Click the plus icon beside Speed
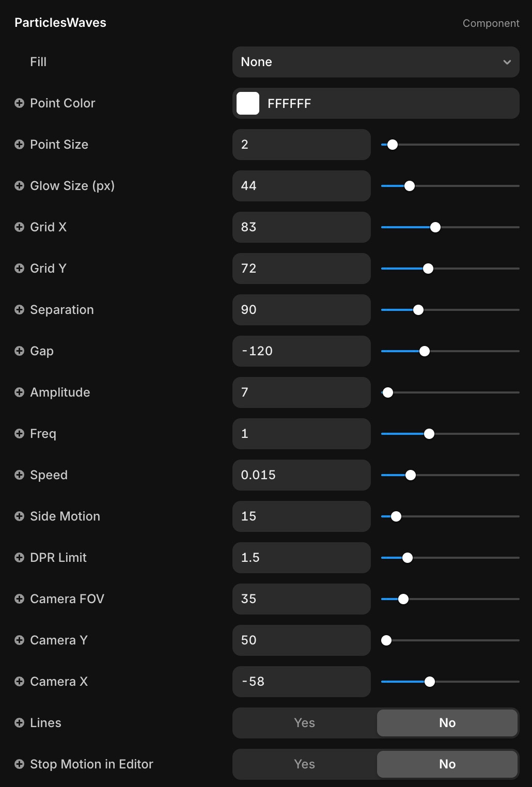Screen dimensions: 532x787 (19, 475)
